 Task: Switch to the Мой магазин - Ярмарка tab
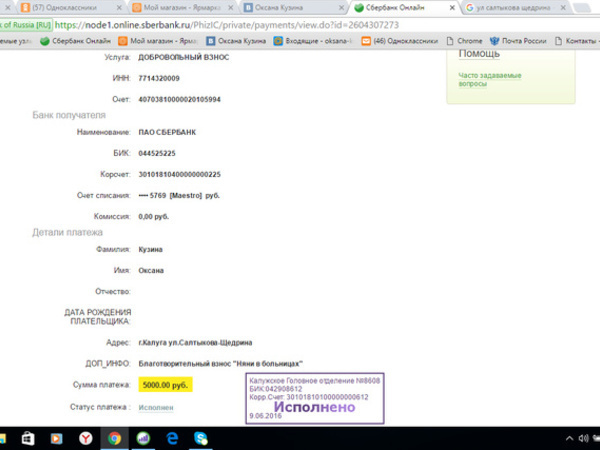pyautogui.click(x=182, y=7)
